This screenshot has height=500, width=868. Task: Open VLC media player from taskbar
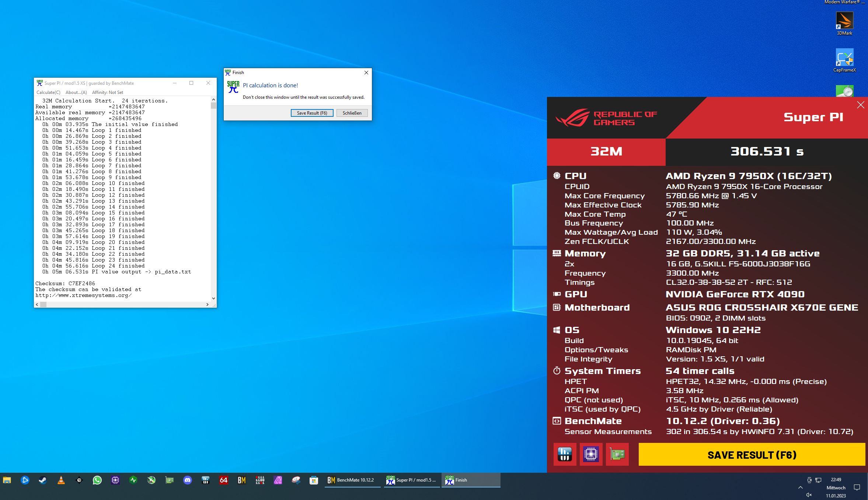click(x=61, y=480)
